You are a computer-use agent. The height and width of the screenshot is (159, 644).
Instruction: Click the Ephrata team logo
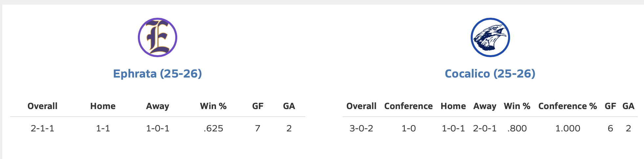[158, 37]
